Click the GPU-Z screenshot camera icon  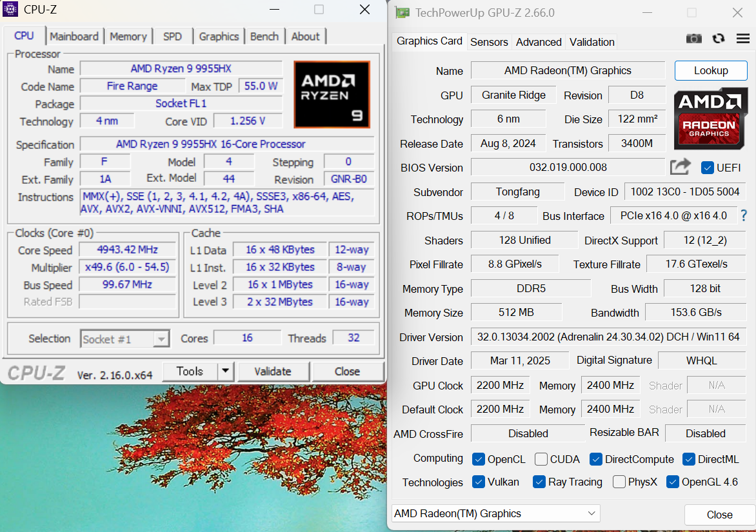[694, 39]
